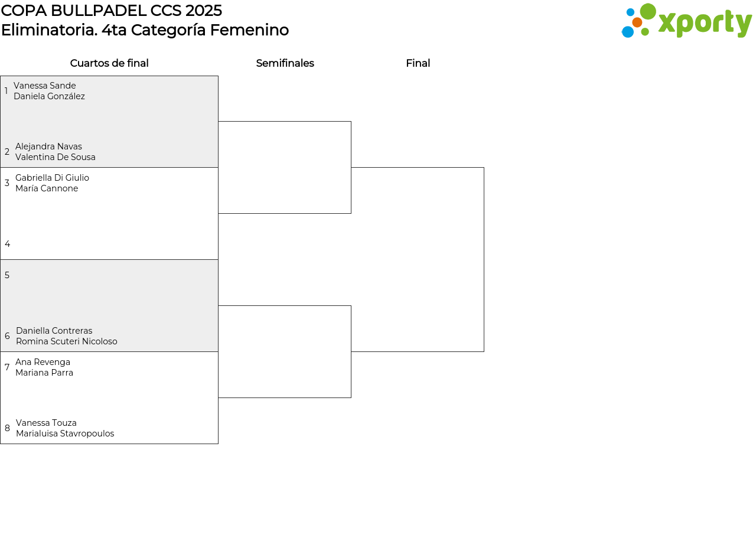Click the Valentina De Sousa name
The height and width of the screenshot is (541, 756).
pos(56,158)
